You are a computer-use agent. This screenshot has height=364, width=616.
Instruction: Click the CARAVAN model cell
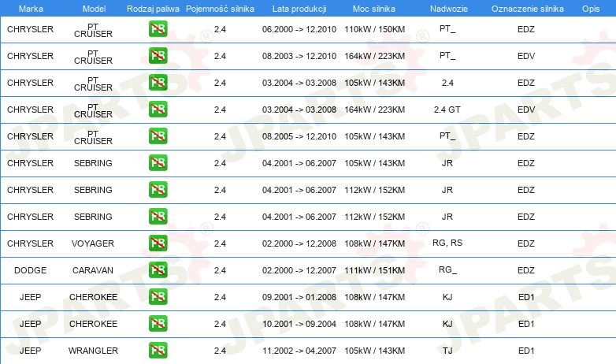(x=93, y=270)
